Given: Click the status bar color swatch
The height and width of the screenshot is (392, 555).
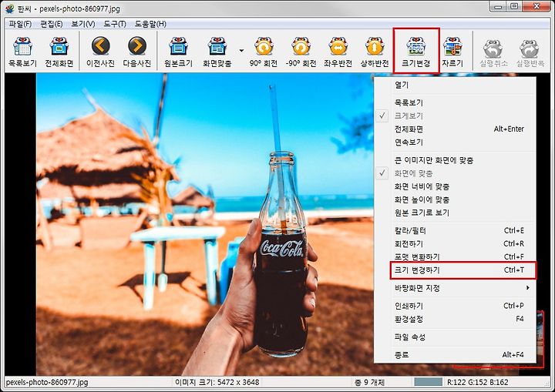Looking at the screenshot, I should click(428, 382).
